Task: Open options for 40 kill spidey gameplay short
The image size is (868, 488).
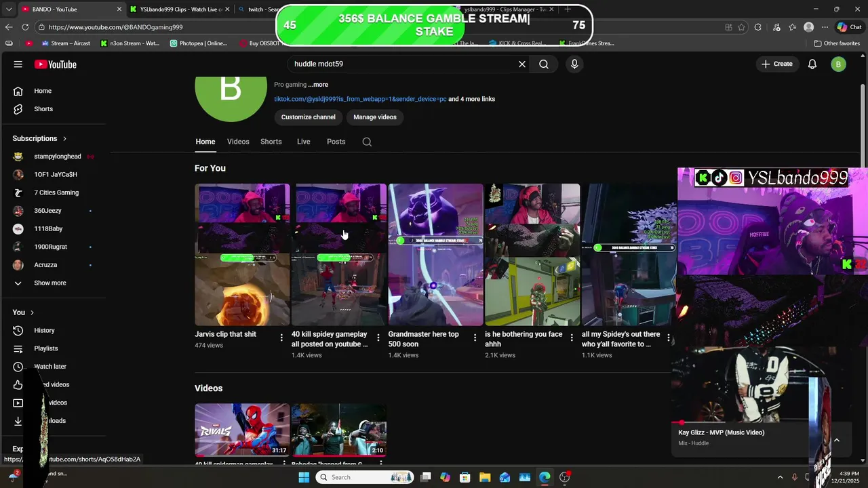Action: coord(378,338)
